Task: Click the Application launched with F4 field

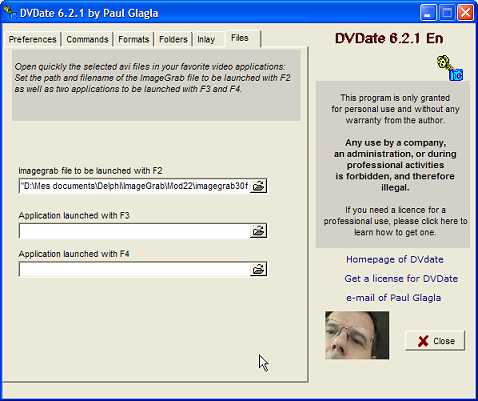Action: 135,269
